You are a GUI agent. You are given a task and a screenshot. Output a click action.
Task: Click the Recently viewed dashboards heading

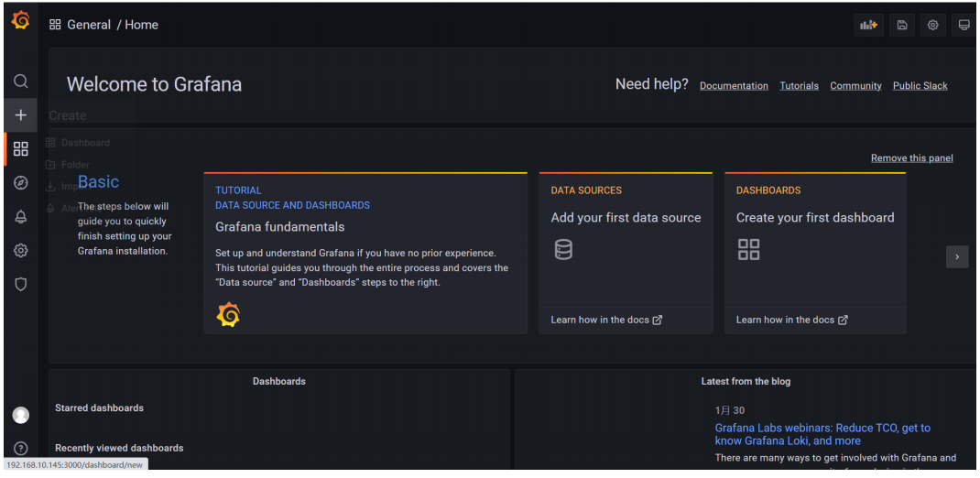[x=119, y=448]
